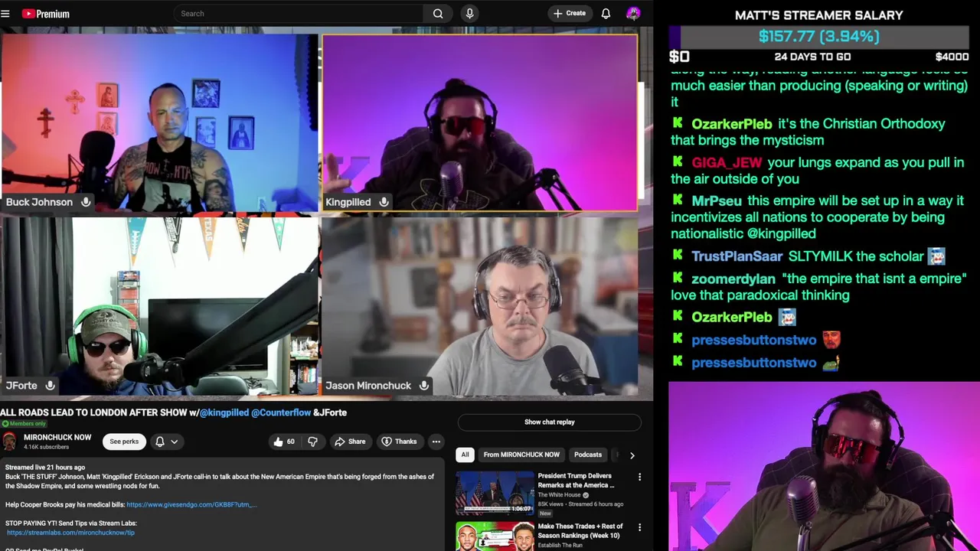
Task: Click the 24 DAYS TO GO text
Action: [x=812, y=57]
